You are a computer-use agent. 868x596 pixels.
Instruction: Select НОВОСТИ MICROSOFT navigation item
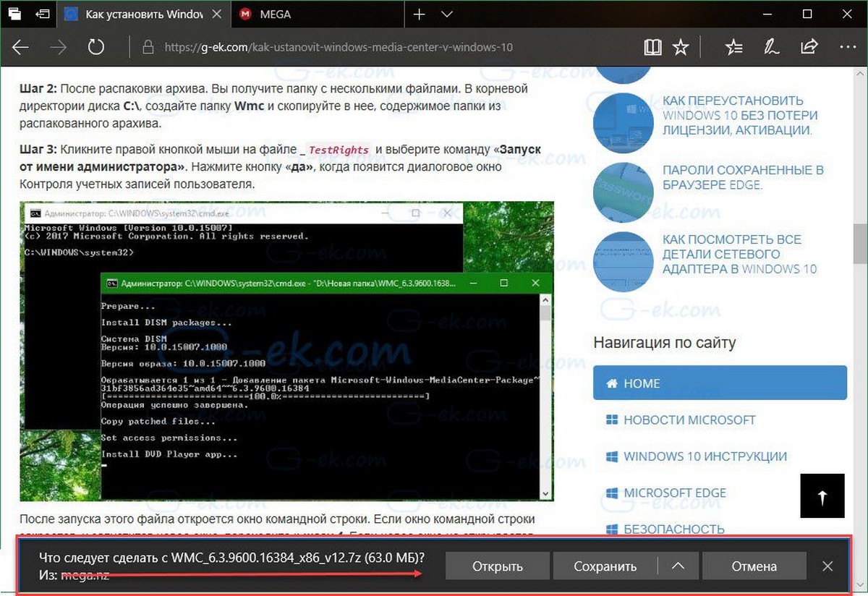pyautogui.click(x=689, y=420)
